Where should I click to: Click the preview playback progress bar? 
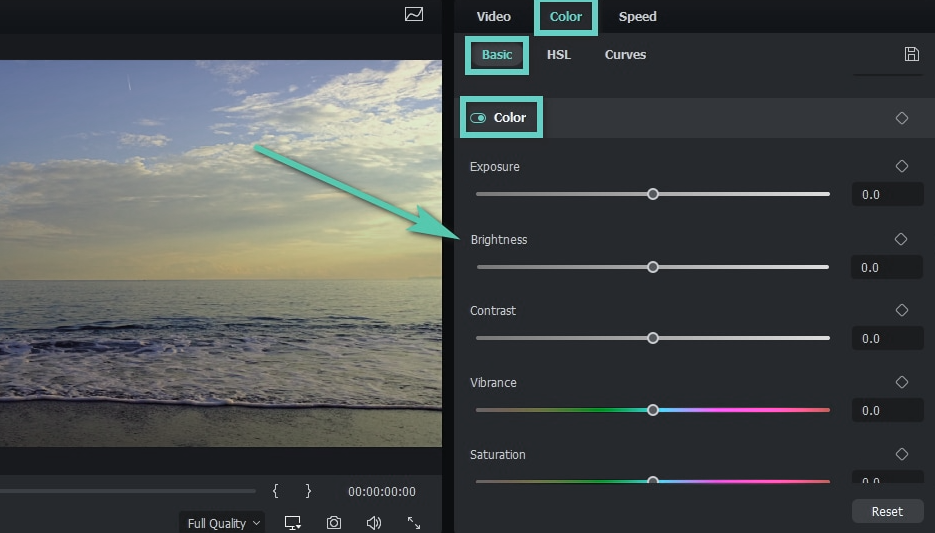(128, 491)
